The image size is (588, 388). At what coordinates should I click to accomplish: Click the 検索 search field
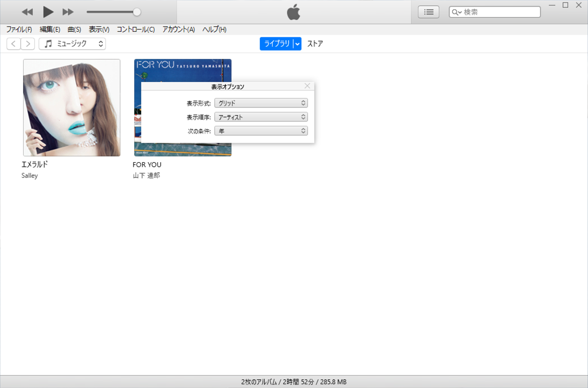point(500,12)
